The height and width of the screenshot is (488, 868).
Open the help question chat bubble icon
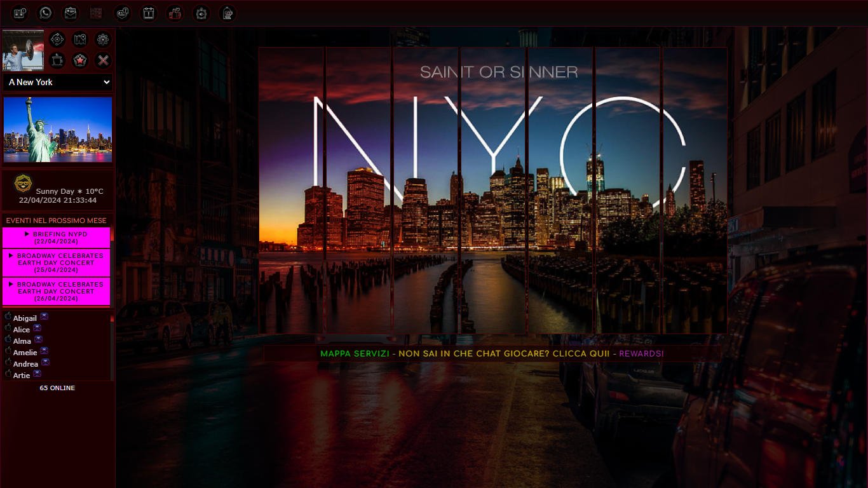pyautogui.click(x=123, y=13)
